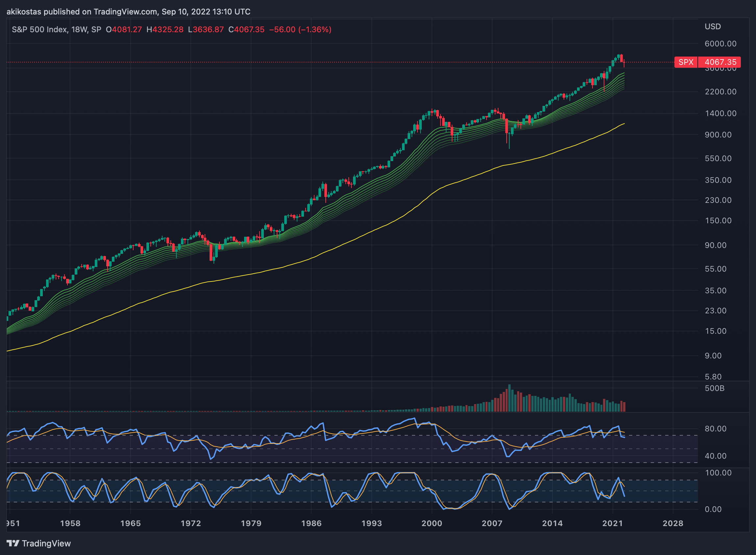Click the 100.00 stochastic axis label
The image size is (756, 555).
[718, 473]
